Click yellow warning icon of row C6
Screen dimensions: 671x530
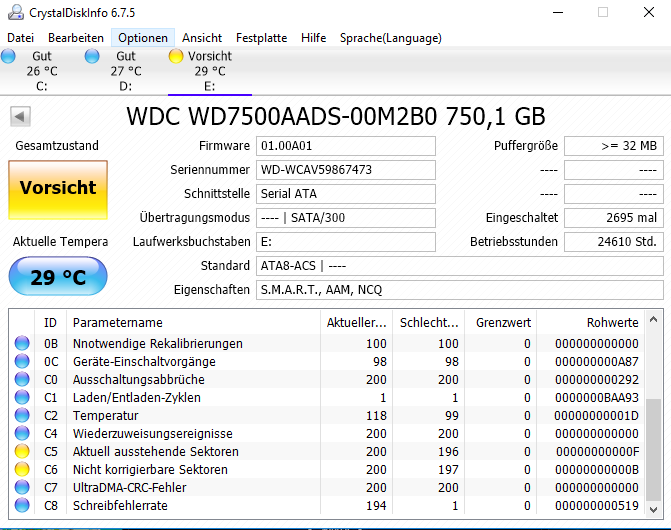pyautogui.click(x=22, y=469)
